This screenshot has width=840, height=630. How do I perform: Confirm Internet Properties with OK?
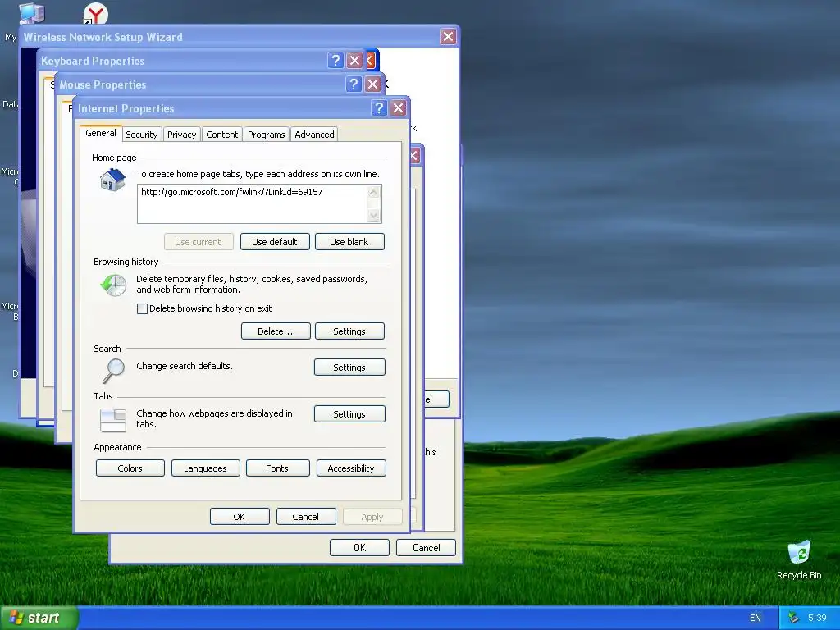pyautogui.click(x=240, y=517)
